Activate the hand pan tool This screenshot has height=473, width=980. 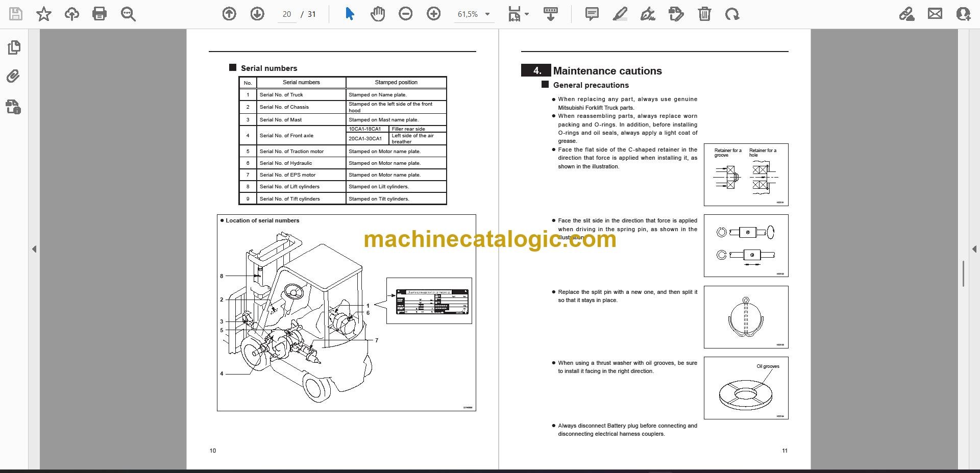coord(378,14)
